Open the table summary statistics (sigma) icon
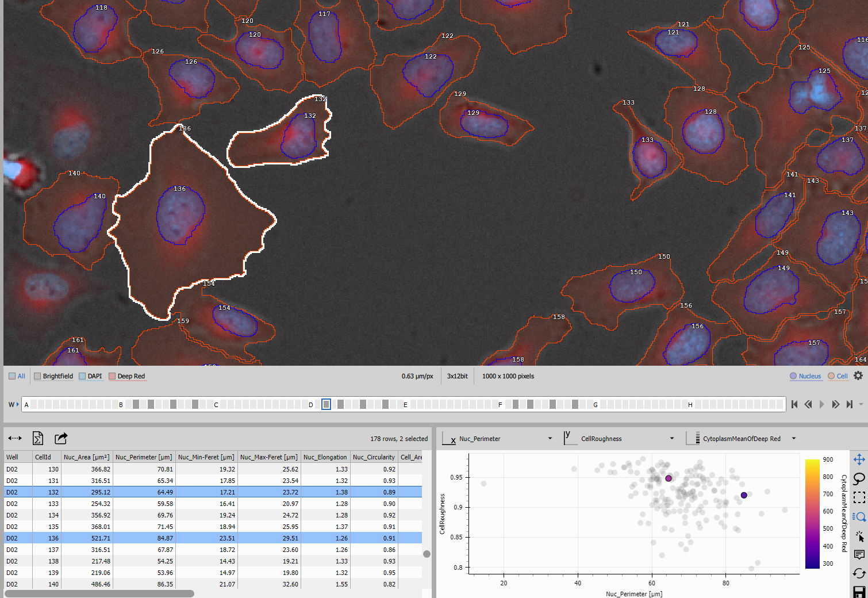 click(38, 439)
